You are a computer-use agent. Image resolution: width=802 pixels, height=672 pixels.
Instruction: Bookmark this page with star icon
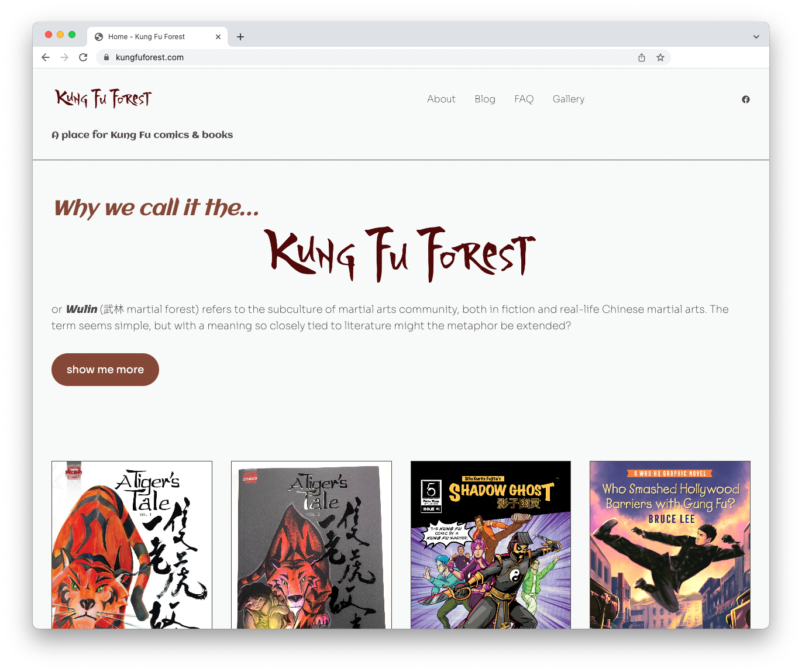click(660, 57)
